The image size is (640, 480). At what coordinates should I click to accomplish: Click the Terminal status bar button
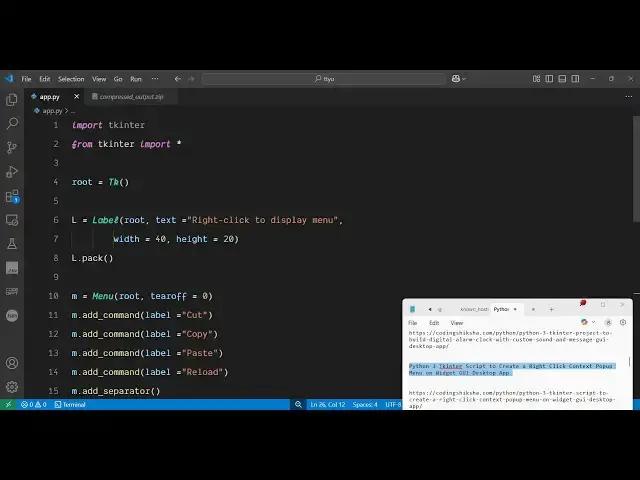tap(70, 404)
